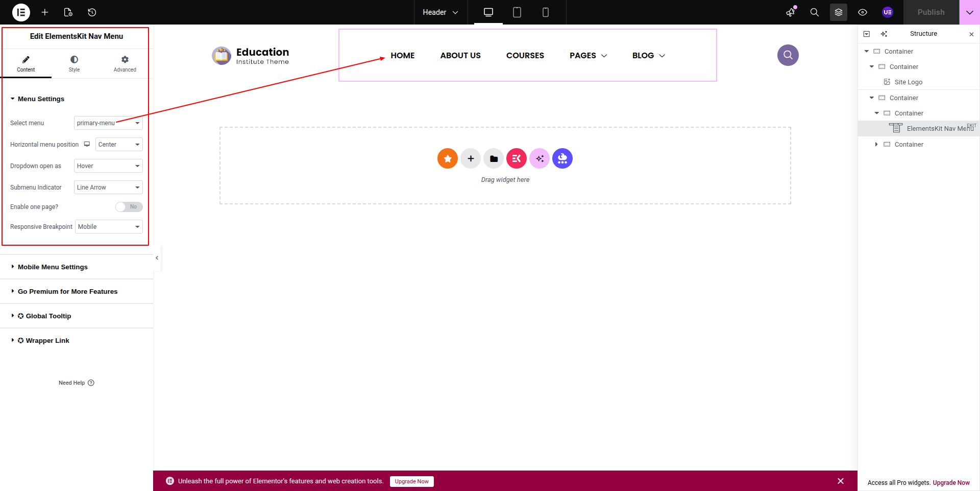The width and height of the screenshot is (980, 491).
Task: Click the Elementor logo menu icon
Action: [21, 12]
